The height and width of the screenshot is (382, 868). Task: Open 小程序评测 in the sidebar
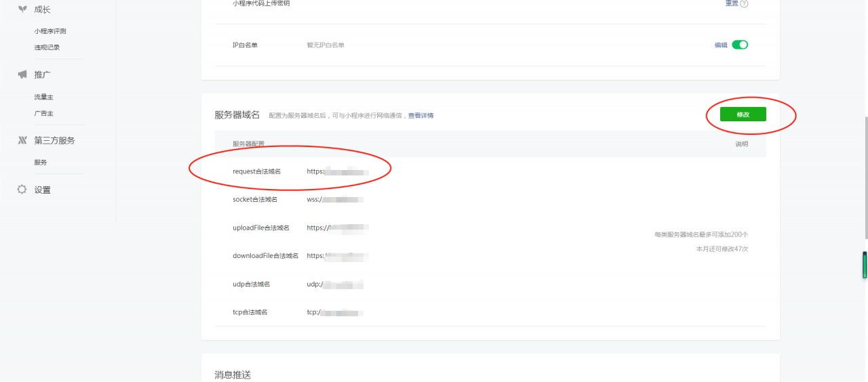tap(50, 31)
